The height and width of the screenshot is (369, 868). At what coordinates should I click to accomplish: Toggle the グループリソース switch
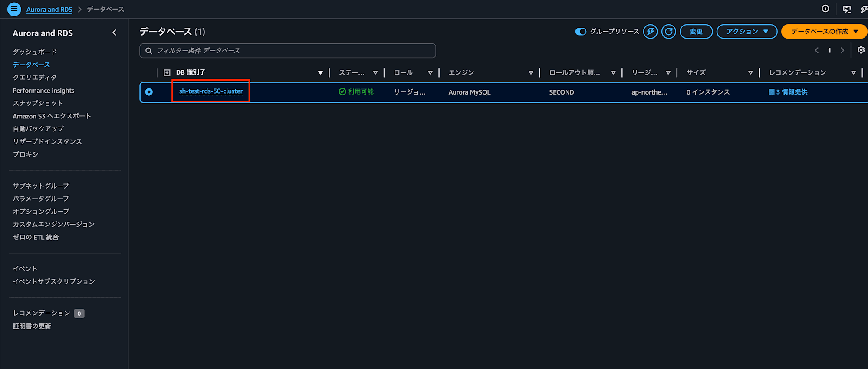click(x=581, y=31)
